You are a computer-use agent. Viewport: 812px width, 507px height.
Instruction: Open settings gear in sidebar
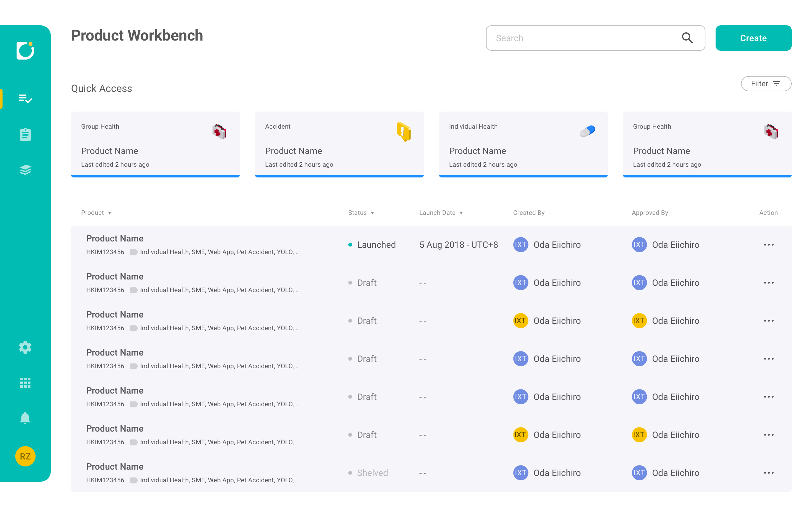point(25,347)
